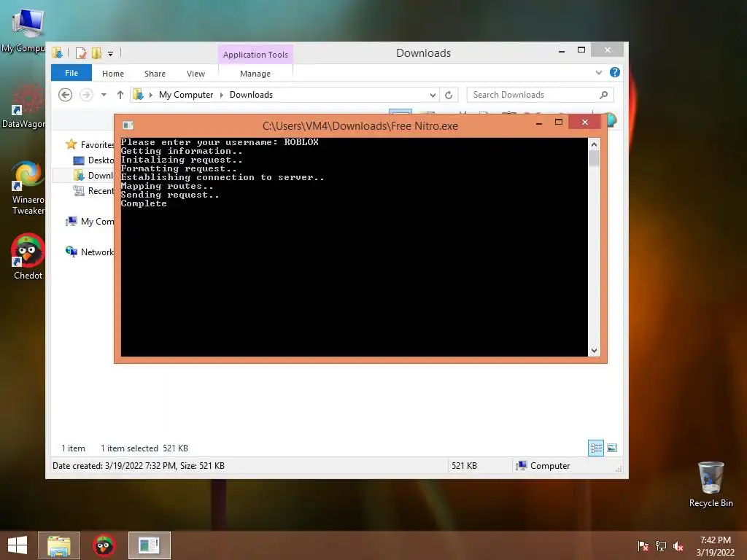Click the Properties quick access icon
Viewport: 747px width, 560px height.
(81, 52)
